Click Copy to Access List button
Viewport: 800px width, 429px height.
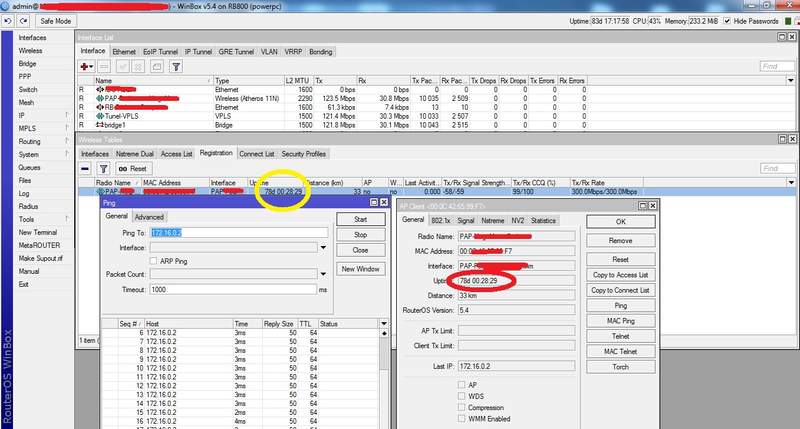620,275
